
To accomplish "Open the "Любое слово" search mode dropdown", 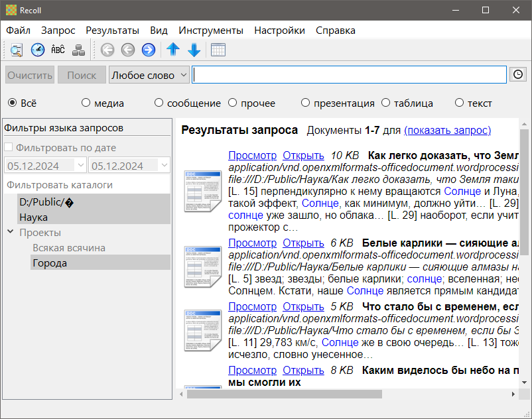I will click(149, 75).
